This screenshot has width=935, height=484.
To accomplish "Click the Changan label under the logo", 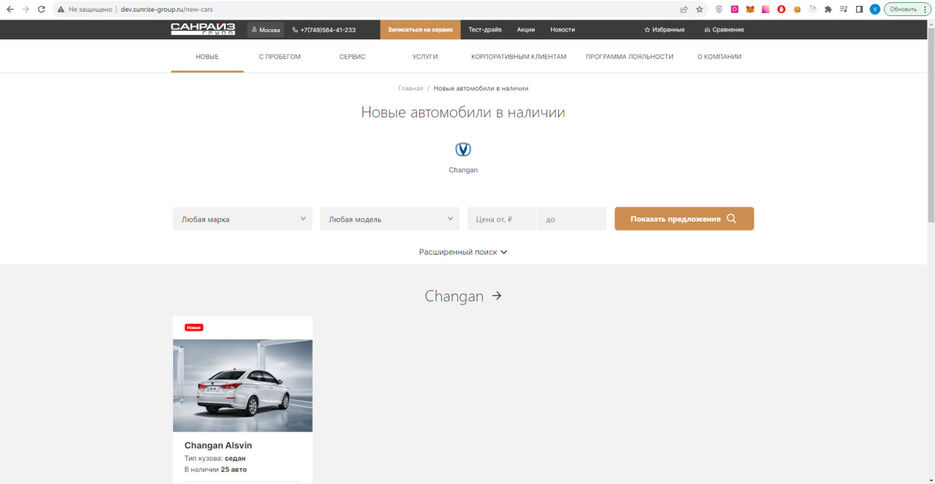I will [463, 170].
